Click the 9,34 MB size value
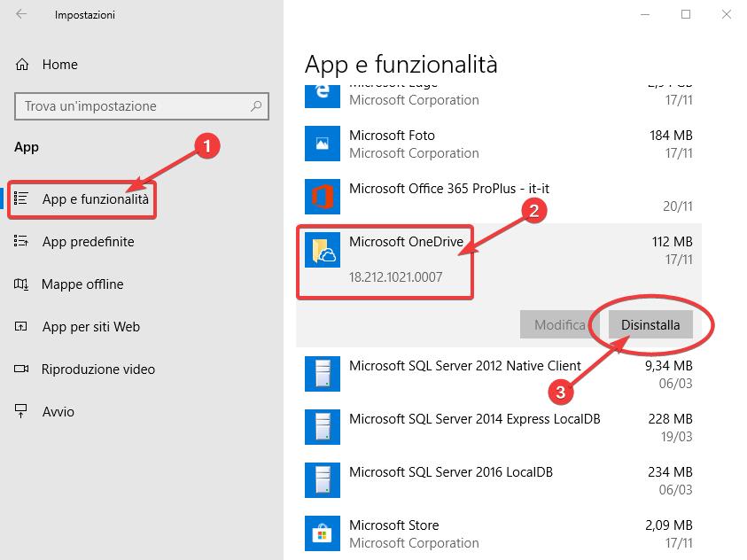The height and width of the screenshot is (560, 747). pos(668,366)
